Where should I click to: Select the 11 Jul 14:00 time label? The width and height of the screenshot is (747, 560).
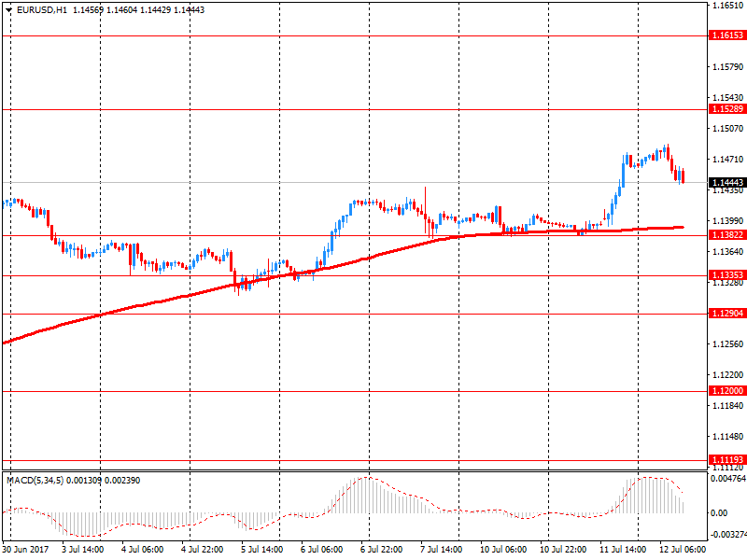point(623,549)
